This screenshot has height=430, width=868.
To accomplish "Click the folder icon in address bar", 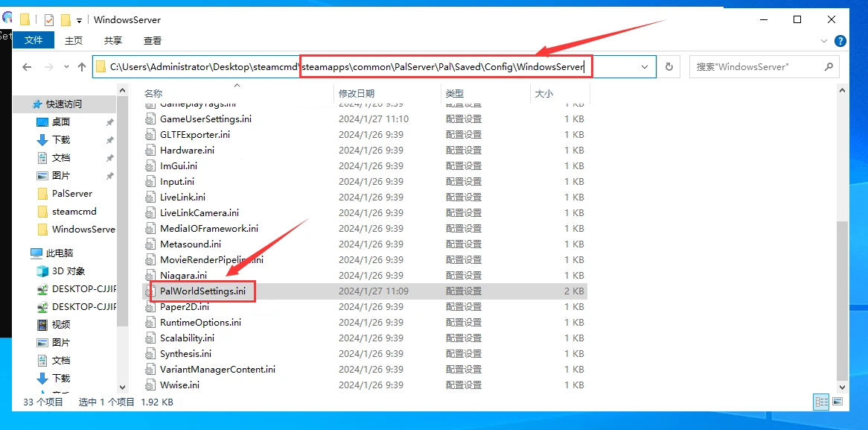I will click(x=100, y=67).
